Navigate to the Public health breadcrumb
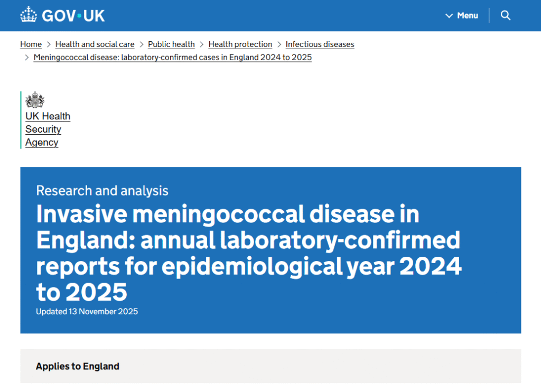This screenshot has height=392, width=541. 171,44
